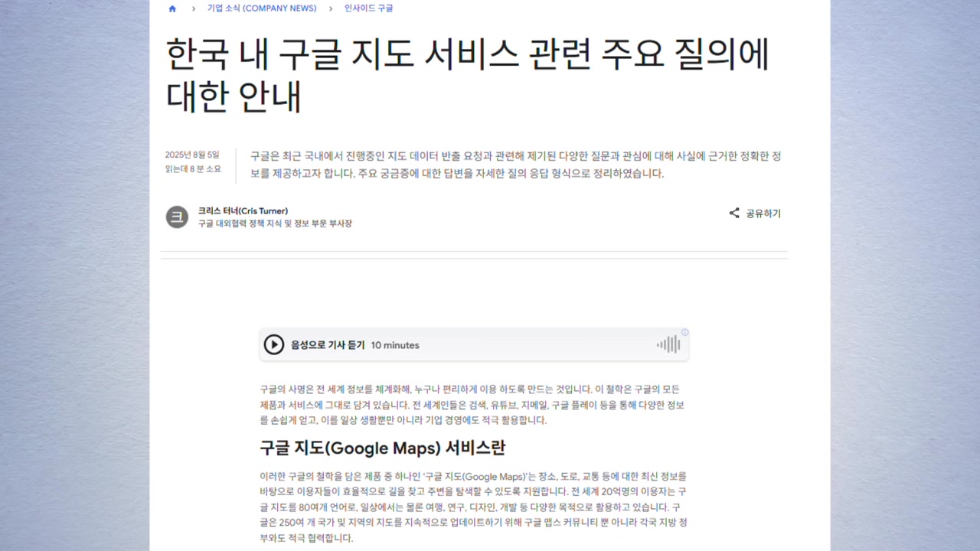Click the 10 minutes duration text
The width and height of the screenshot is (980, 551).
pos(395,345)
